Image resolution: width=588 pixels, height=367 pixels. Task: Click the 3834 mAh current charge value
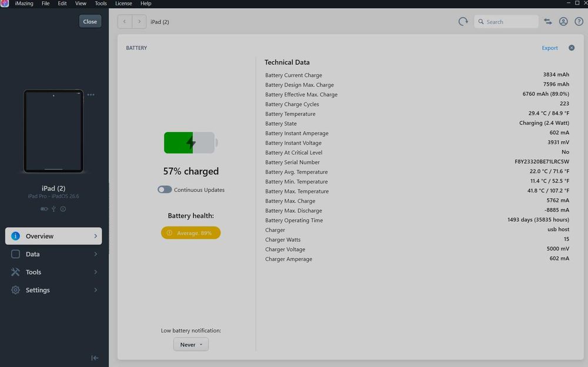click(x=556, y=74)
